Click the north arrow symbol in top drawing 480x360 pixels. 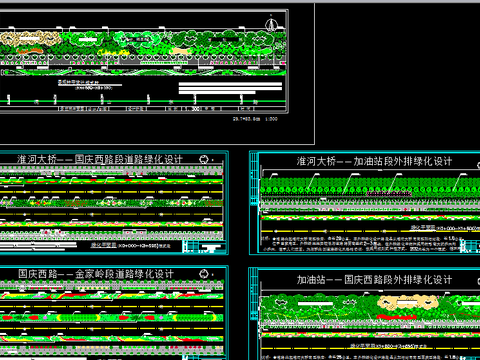tap(271, 25)
